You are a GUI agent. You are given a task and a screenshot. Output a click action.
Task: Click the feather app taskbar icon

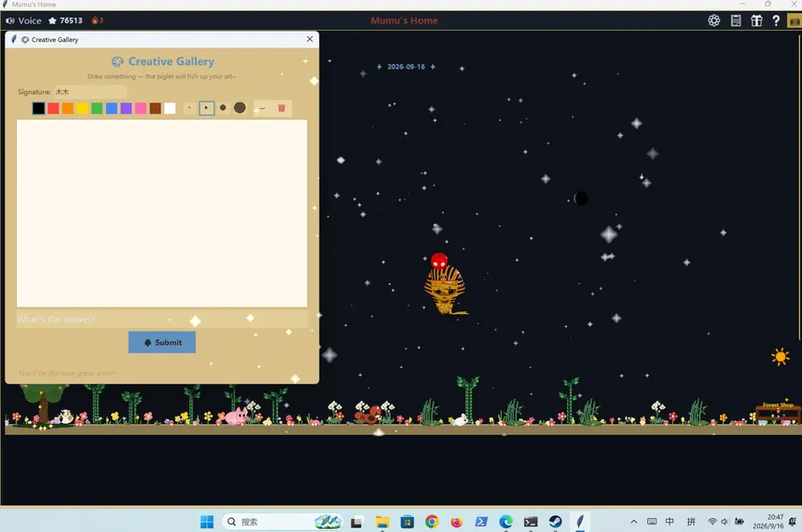[579, 521]
